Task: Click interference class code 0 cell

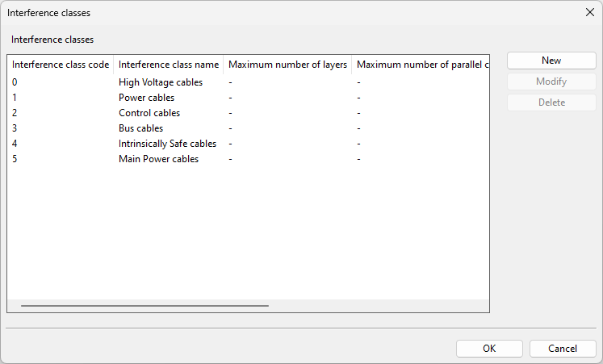Action: 15,82
